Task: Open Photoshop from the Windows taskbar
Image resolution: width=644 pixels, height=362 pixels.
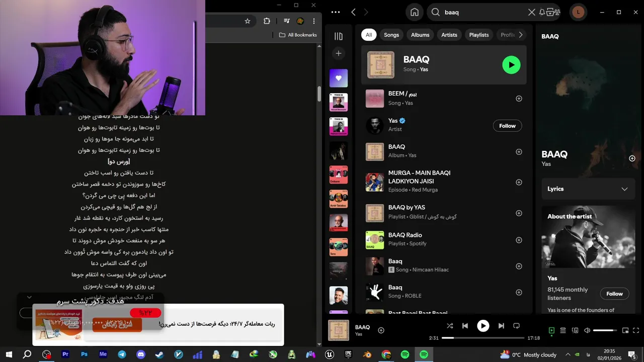Action: [84, 354]
